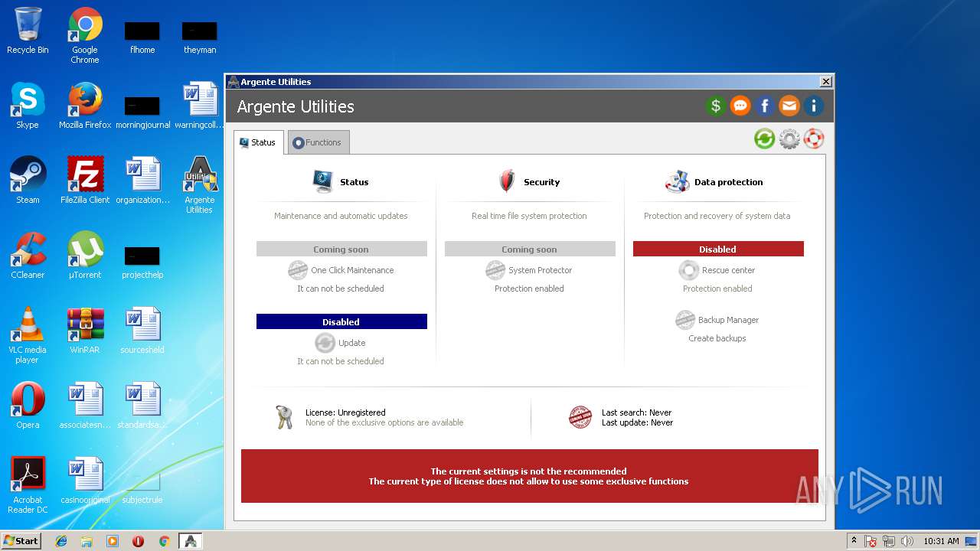Click Coming soon bar under Status
The height and width of the screenshot is (551, 980).
coord(341,249)
